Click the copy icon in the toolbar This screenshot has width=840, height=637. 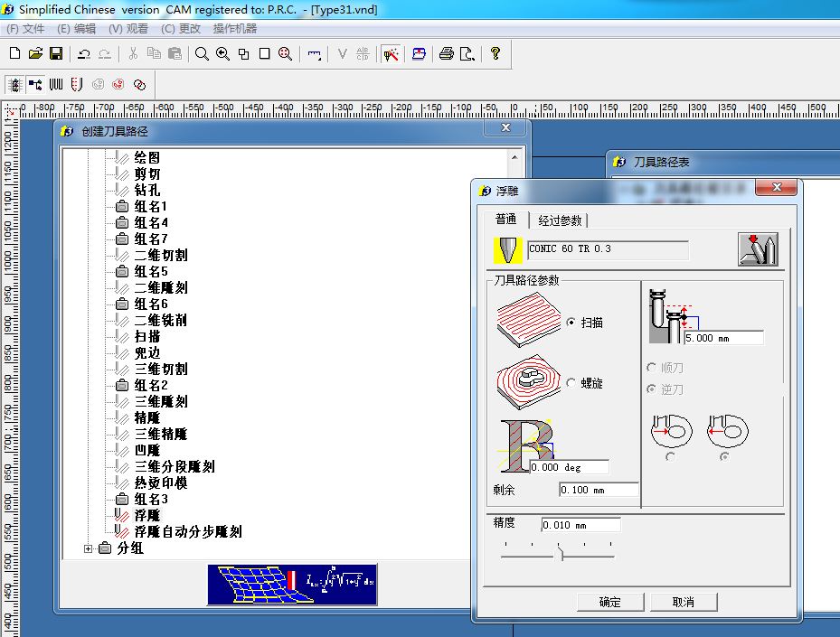click(x=154, y=53)
